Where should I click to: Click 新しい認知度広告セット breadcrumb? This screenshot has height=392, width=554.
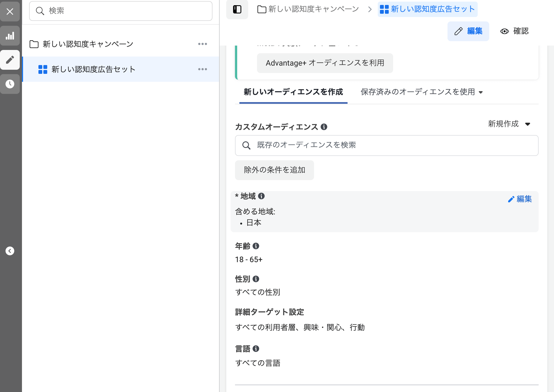[x=427, y=9]
